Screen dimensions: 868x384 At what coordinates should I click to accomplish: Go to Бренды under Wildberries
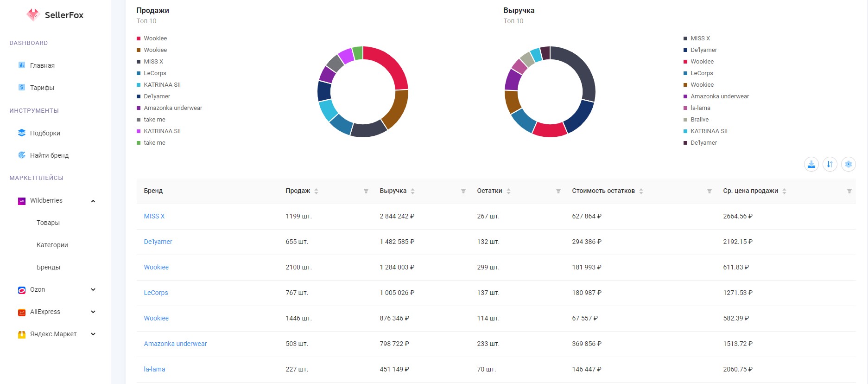pyautogui.click(x=48, y=267)
